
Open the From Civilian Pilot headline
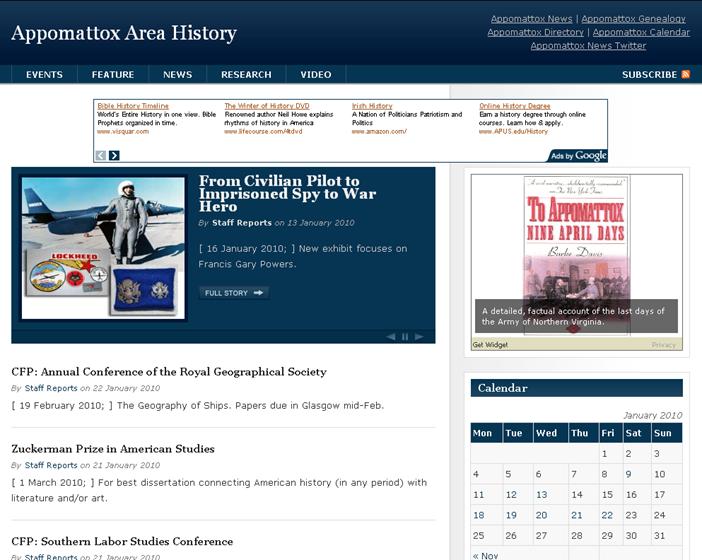[x=287, y=194]
